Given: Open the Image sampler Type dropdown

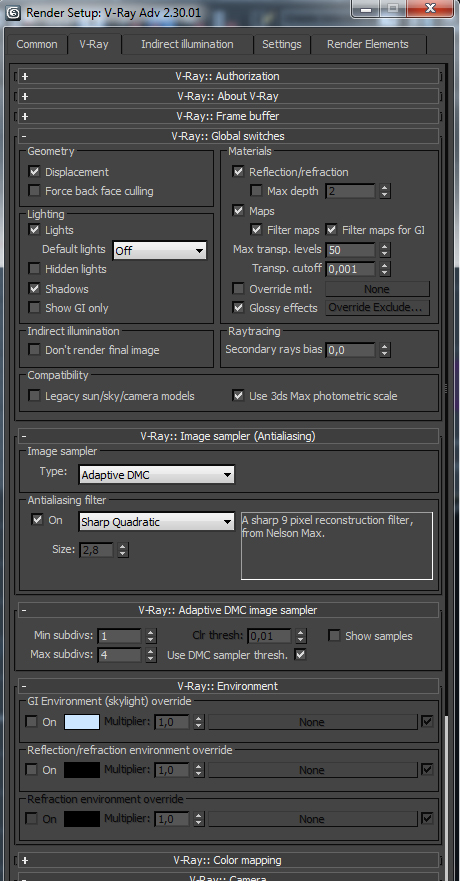Looking at the screenshot, I should (x=157, y=475).
